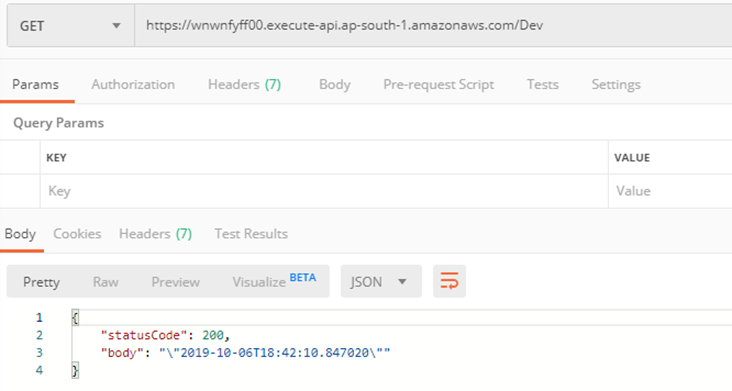The height and width of the screenshot is (391, 732).
Task: Open the Visualize BETA view
Action: coord(274,281)
